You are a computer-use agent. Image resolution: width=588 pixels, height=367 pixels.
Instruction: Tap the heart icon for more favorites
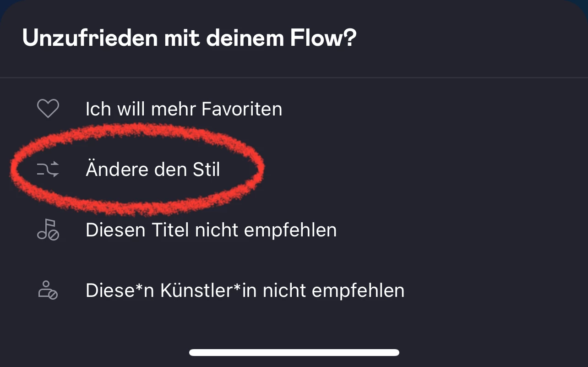pos(48,109)
